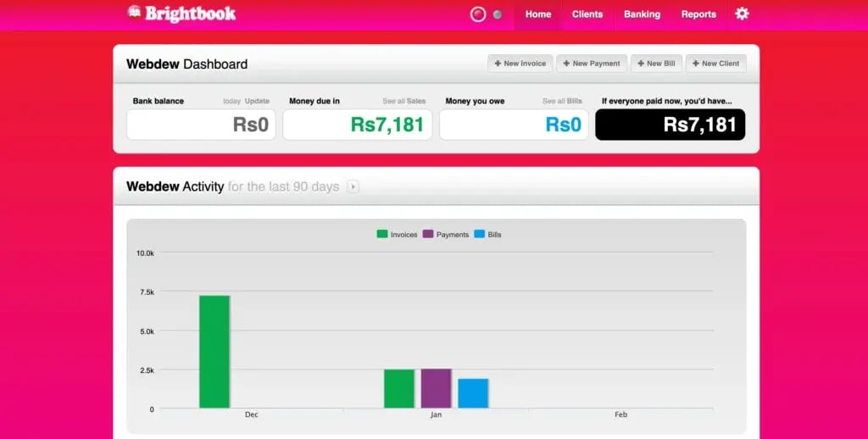Open the settings gear icon
The width and height of the screenshot is (868, 439).
click(x=742, y=14)
